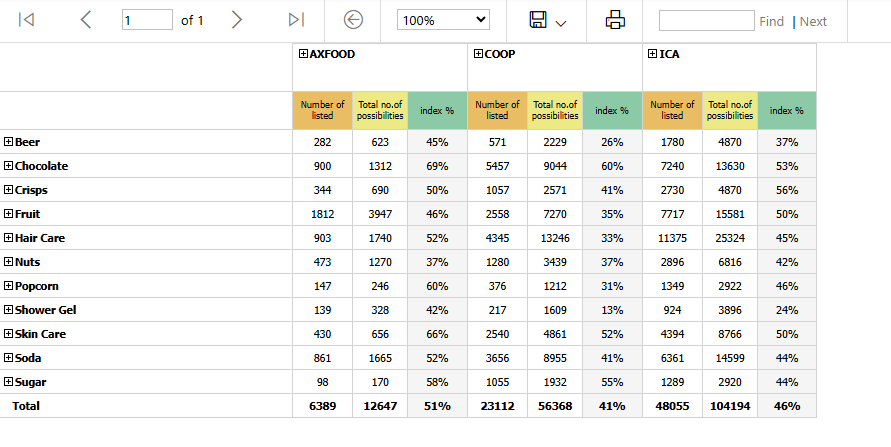Click AXFOOD Fruit value 3947
Image resolution: width=891 pixels, height=447 pixels.
point(380,214)
